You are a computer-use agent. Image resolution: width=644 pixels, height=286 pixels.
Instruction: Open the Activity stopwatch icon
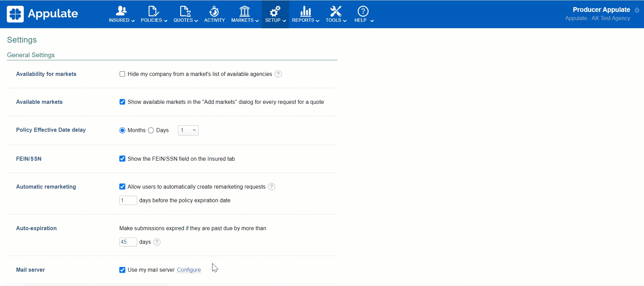pyautogui.click(x=214, y=11)
